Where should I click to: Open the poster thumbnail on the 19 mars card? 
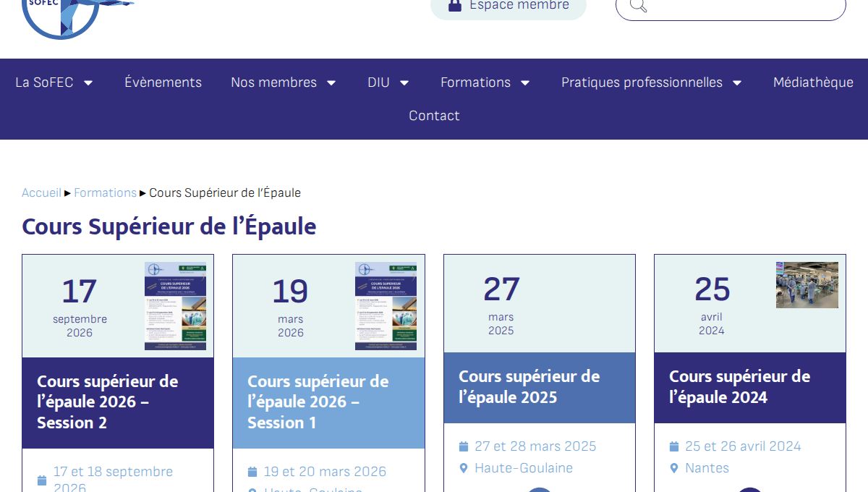pos(386,306)
